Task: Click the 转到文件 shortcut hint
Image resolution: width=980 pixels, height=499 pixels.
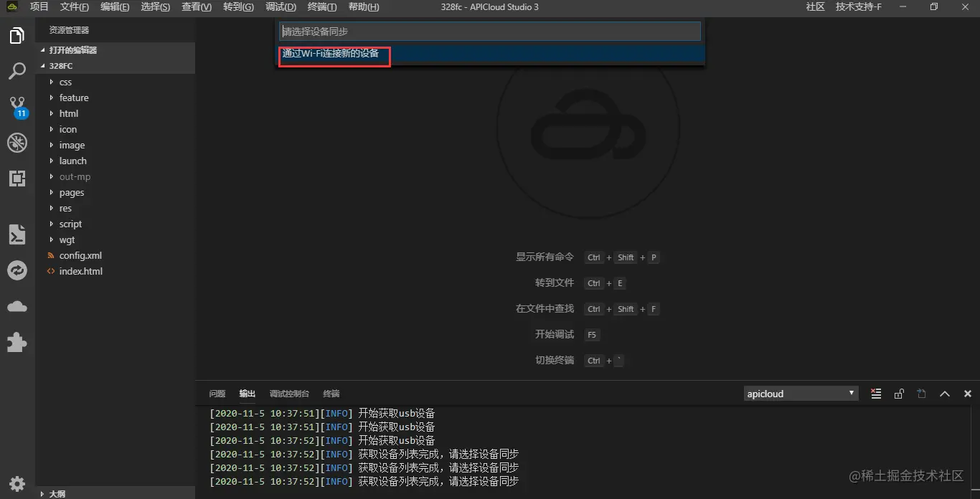Action: 555,282
